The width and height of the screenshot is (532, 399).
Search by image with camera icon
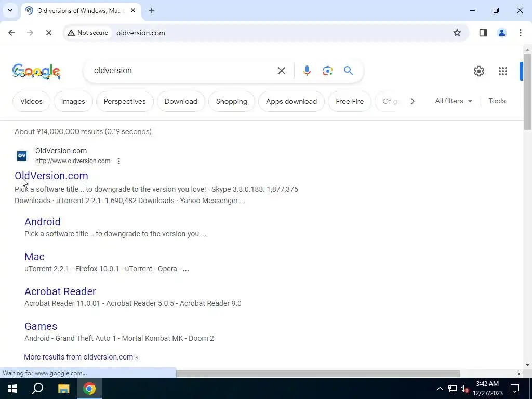click(x=327, y=71)
